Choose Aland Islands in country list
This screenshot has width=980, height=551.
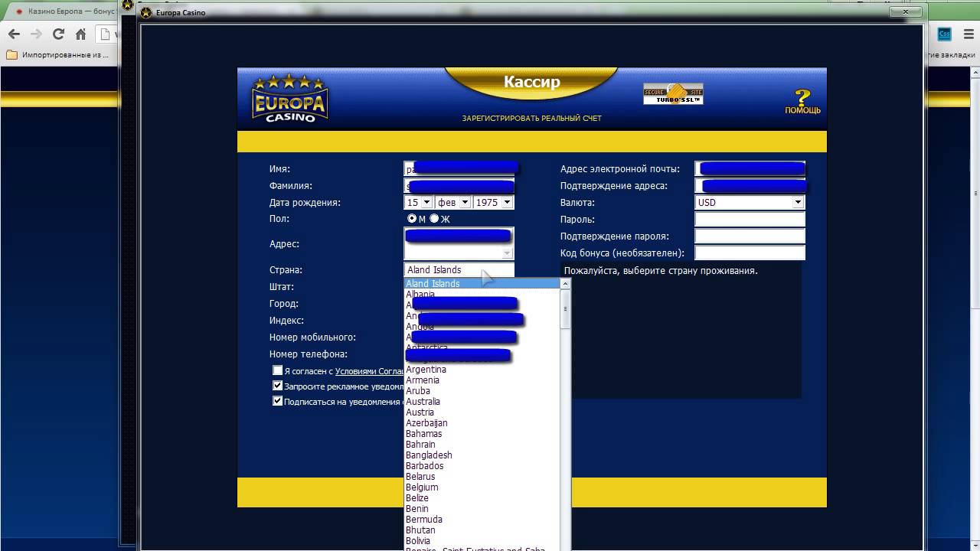(483, 284)
